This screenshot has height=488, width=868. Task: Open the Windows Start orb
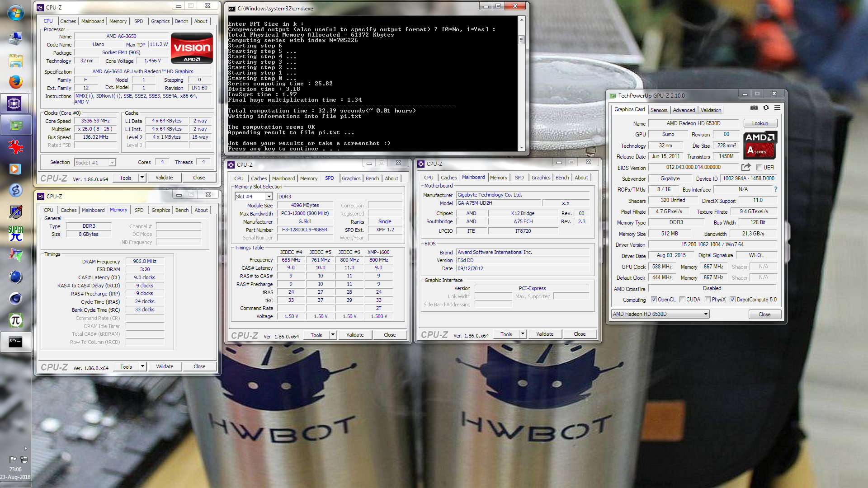pyautogui.click(x=16, y=14)
